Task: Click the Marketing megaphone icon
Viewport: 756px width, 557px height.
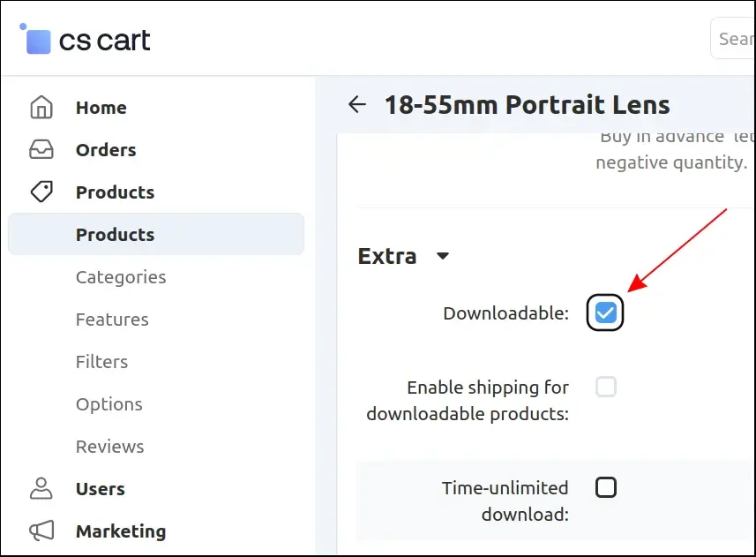Action: click(x=41, y=531)
